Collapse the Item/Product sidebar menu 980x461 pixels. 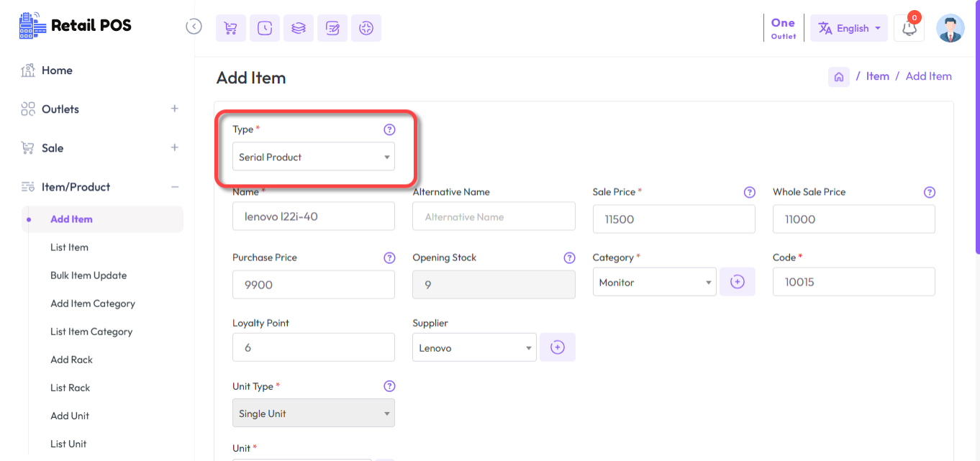point(174,186)
